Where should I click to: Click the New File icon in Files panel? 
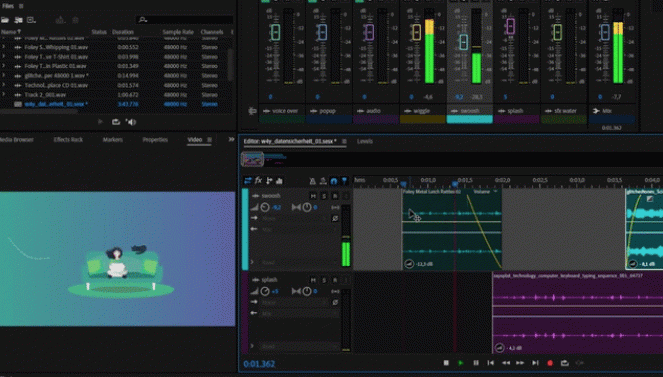(x=31, y=20)
